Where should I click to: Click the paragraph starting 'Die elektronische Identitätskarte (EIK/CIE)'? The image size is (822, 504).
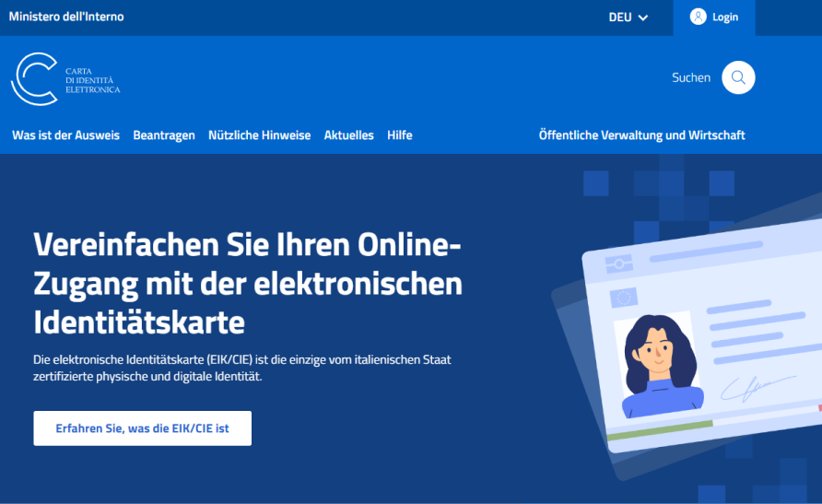(242, 368)
